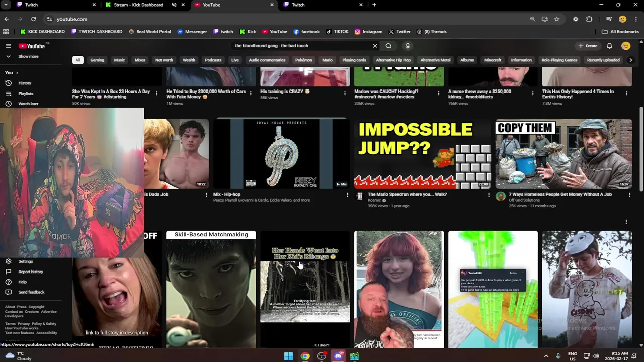Reload the page in Chrome
Screen dimensions: 644x362
pos(33,19)
